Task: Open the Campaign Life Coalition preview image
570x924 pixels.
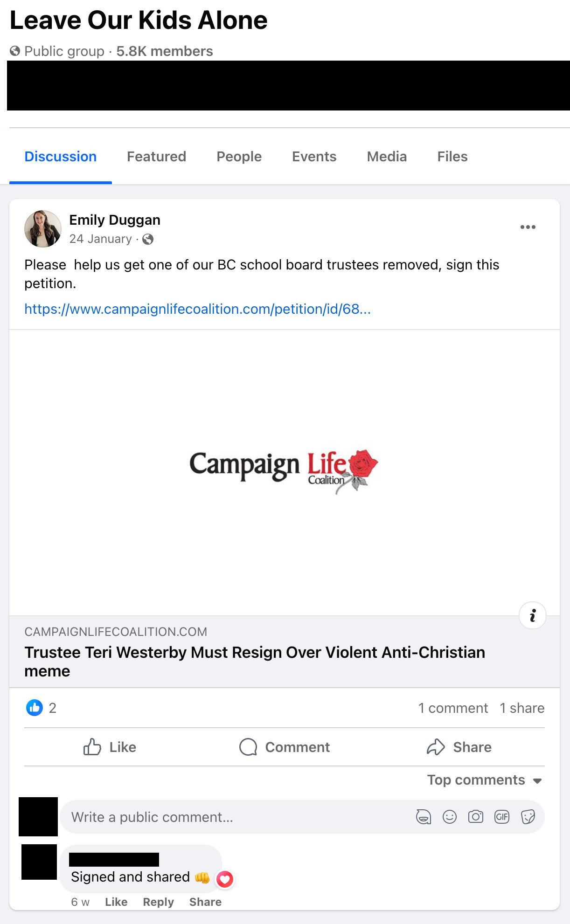Action: tap(284, 473)
